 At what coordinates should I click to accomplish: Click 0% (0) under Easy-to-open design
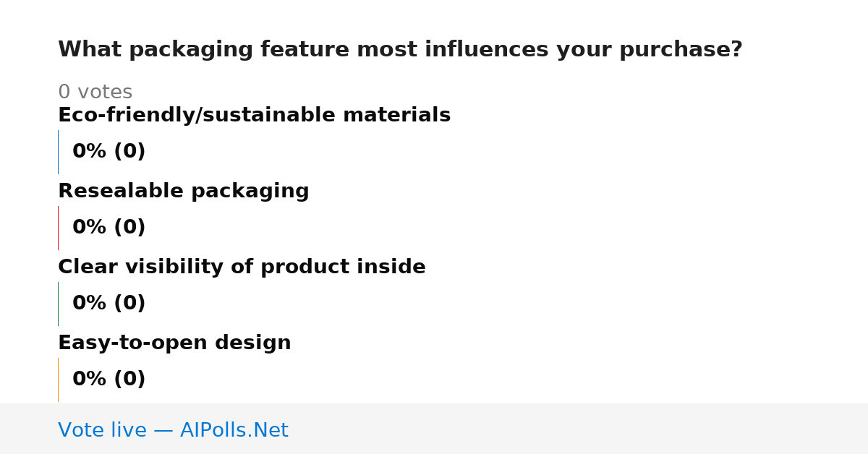coord(109,380)
